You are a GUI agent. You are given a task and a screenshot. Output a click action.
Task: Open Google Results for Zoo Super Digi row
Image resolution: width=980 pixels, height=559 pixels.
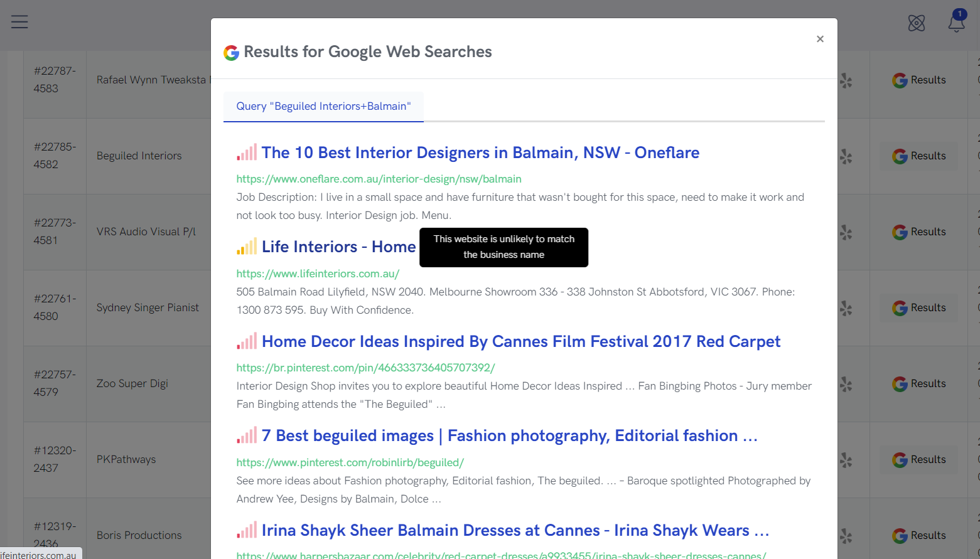[919, 384]
